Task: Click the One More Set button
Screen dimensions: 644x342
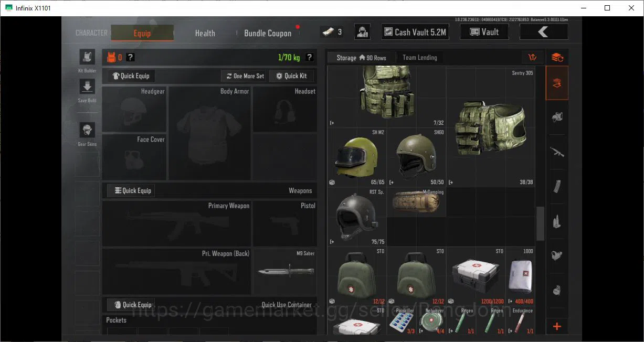Action: tap(245, 76)
